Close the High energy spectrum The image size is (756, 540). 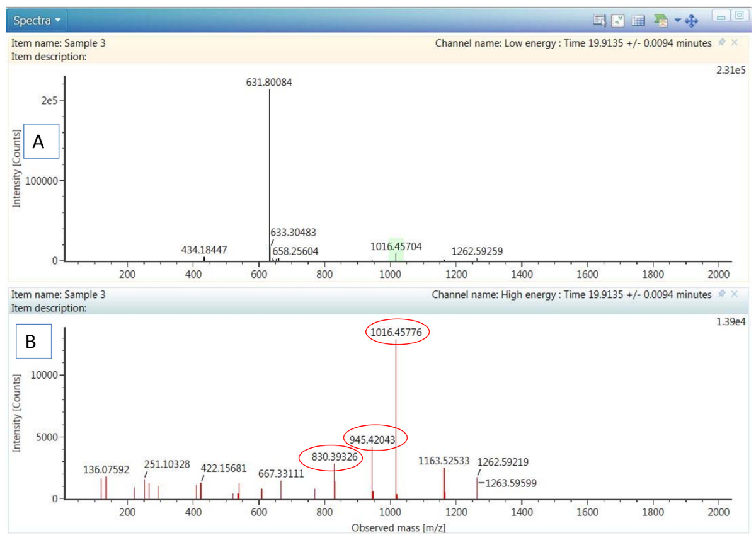click(x=734, y=294)
